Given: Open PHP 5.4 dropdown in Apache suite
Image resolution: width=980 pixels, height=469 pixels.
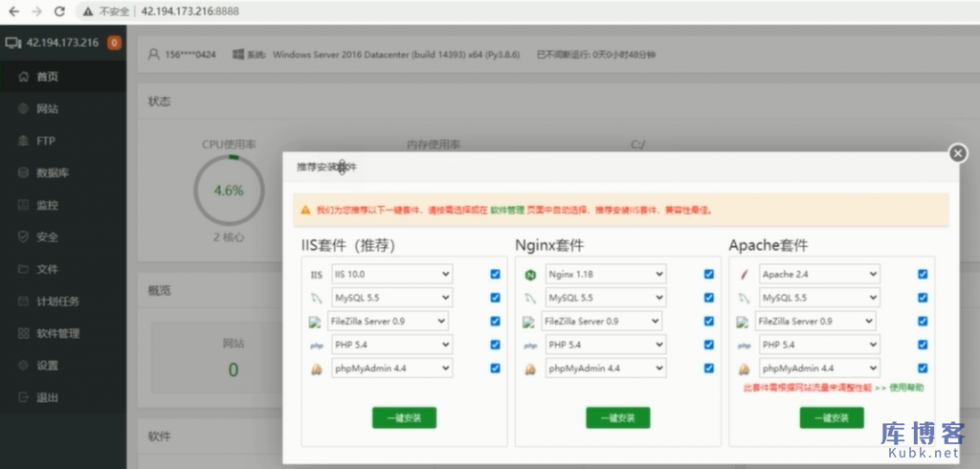Looking at the screenshot, I should 819,345.
